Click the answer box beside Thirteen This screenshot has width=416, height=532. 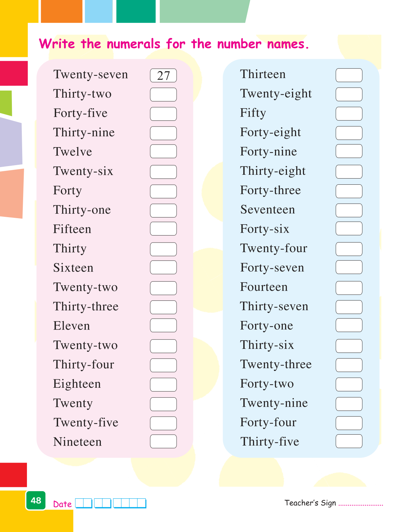[x=349, y=75]
